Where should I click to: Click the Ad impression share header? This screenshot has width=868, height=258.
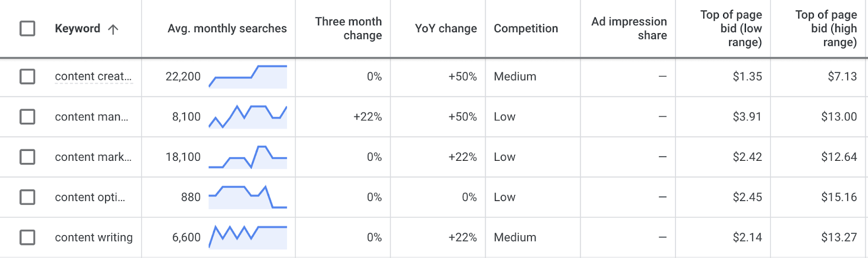pyautogui.click(x=629, y=28)
